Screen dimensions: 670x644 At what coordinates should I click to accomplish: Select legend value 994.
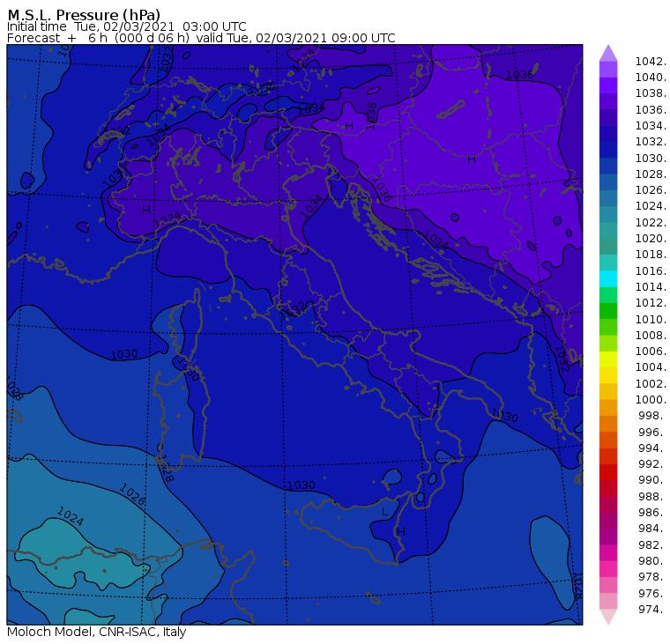pos(652,448)
